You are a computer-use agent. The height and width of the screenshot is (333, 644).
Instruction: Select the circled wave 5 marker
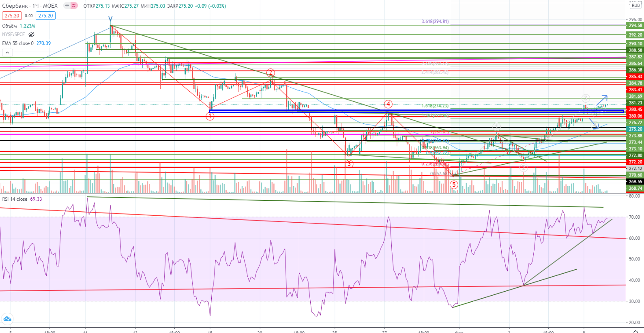point(454,185)
